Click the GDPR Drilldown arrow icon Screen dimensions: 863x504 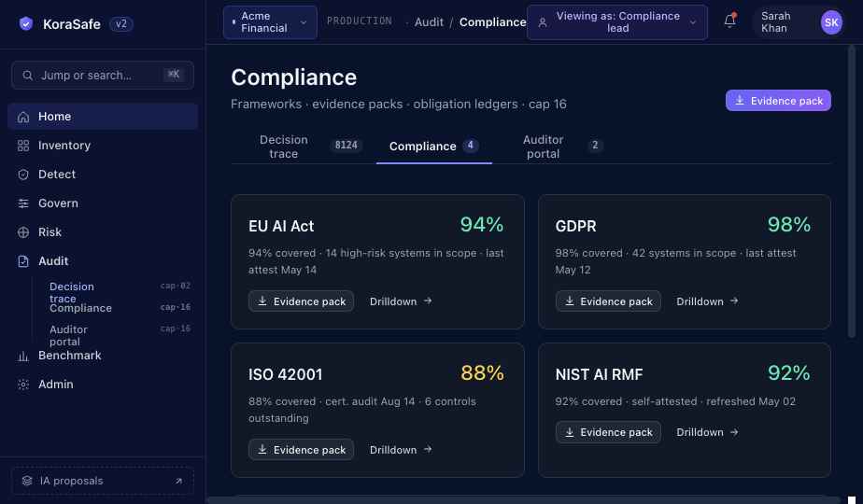734,301
